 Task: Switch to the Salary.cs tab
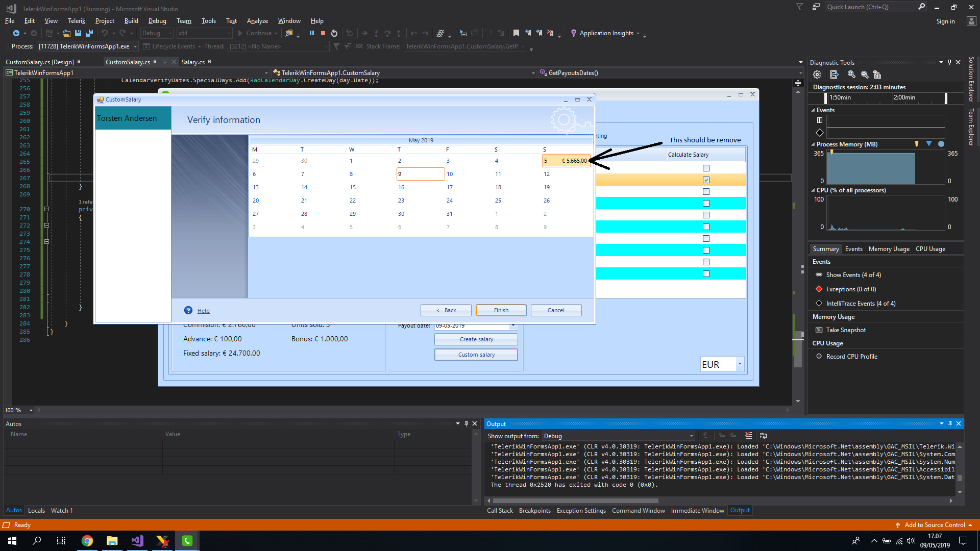(193, 62)
